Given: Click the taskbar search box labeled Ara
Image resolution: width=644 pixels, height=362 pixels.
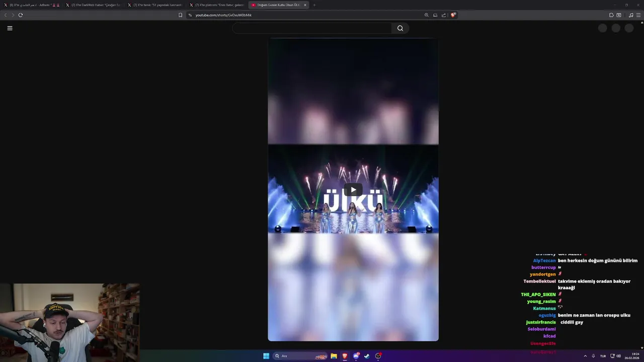Looking at the screenshot, I should click(301, 356).
